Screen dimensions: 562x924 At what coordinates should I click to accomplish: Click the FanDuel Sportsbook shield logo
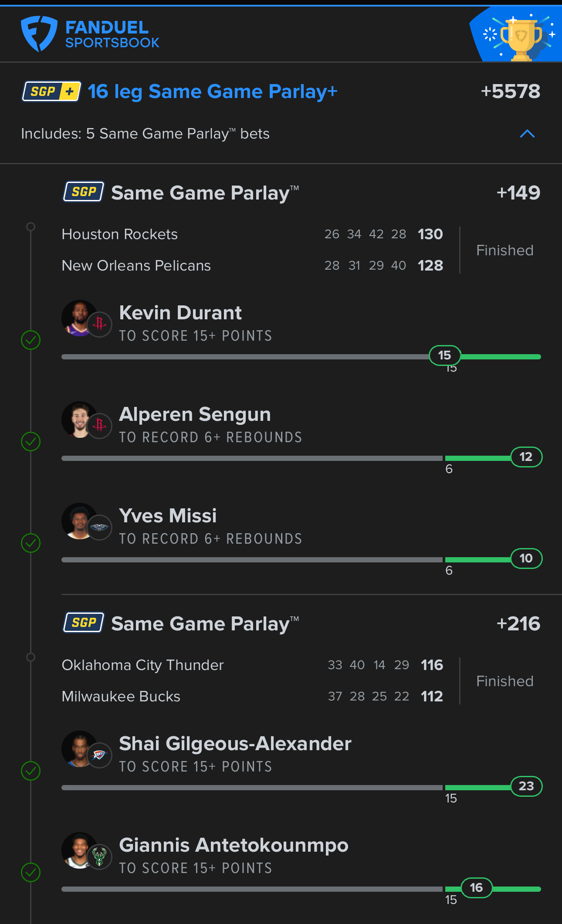click(39, 34)
